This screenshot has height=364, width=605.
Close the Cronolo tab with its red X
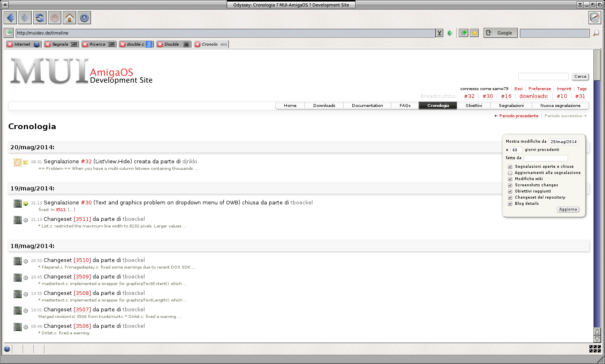[198, 44]
